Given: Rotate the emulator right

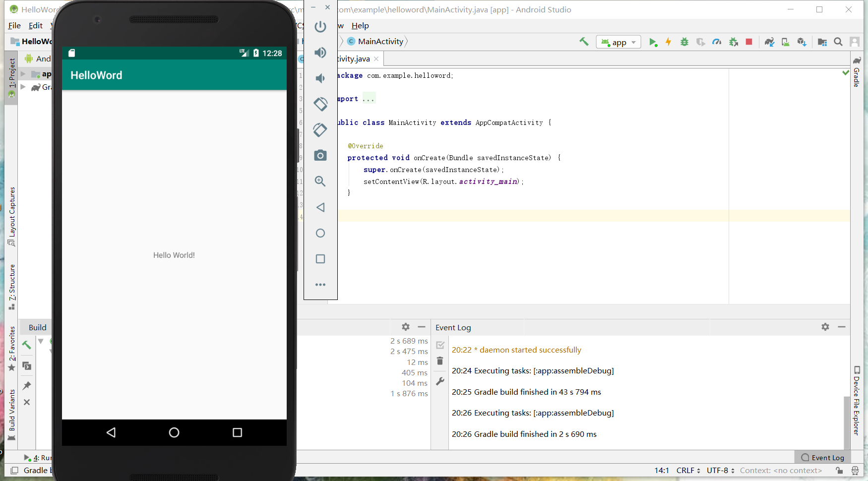Looking at the screenshot, I should click(x=320, y=130).
